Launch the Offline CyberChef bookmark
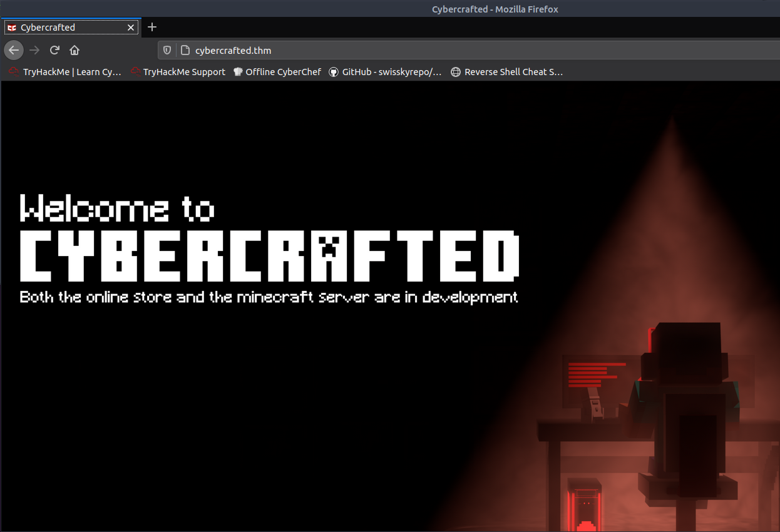 tap(277, 72)
